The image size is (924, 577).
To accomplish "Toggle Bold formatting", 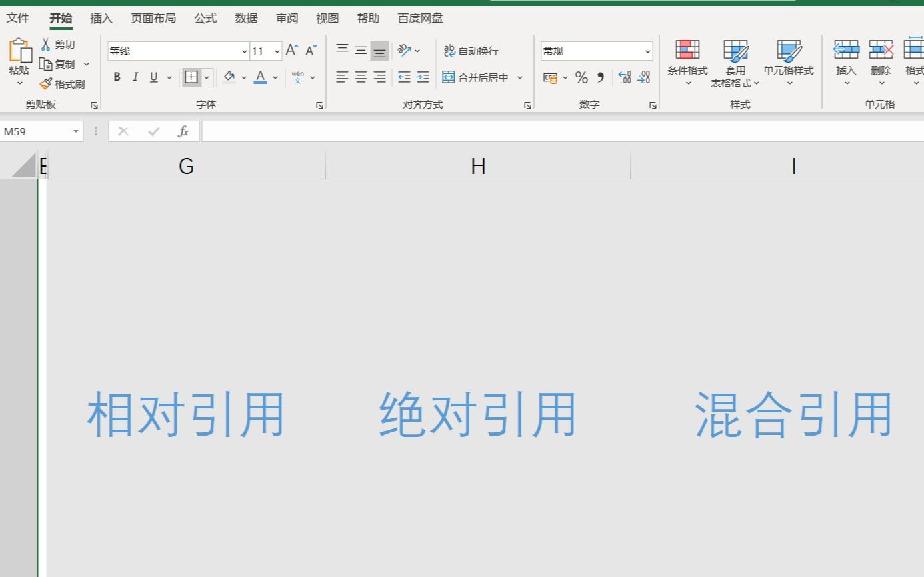I will (x=117, y=77).
